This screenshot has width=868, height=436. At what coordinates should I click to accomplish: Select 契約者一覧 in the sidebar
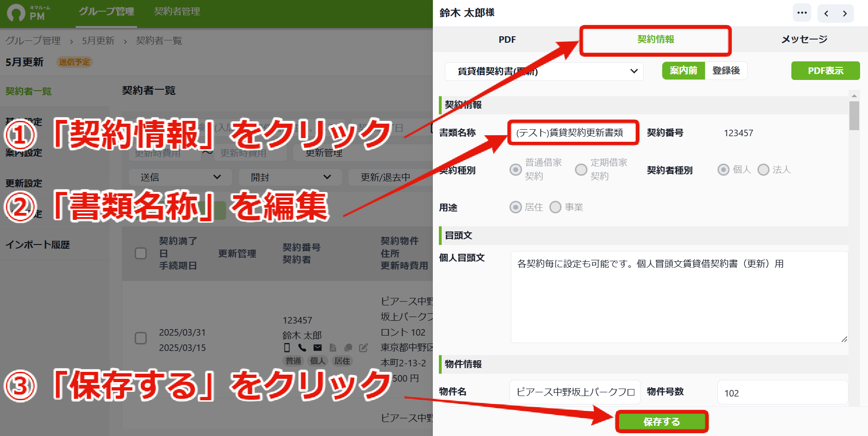click(x=28, y=91)
